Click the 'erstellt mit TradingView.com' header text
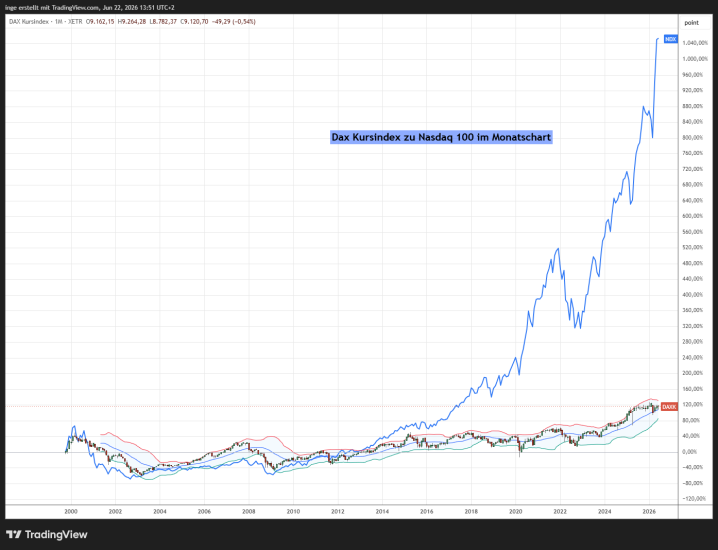Viewport: 718px width, 550px height. [59, 7]
